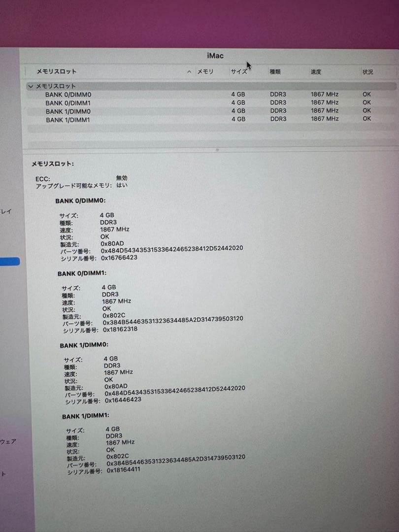Click the サイズ column header

(x=239, y=71)
